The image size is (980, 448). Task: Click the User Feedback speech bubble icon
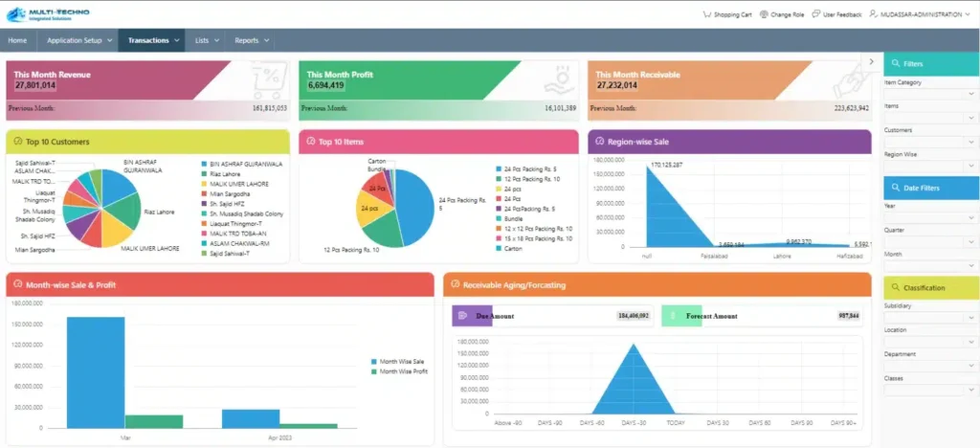814,14
